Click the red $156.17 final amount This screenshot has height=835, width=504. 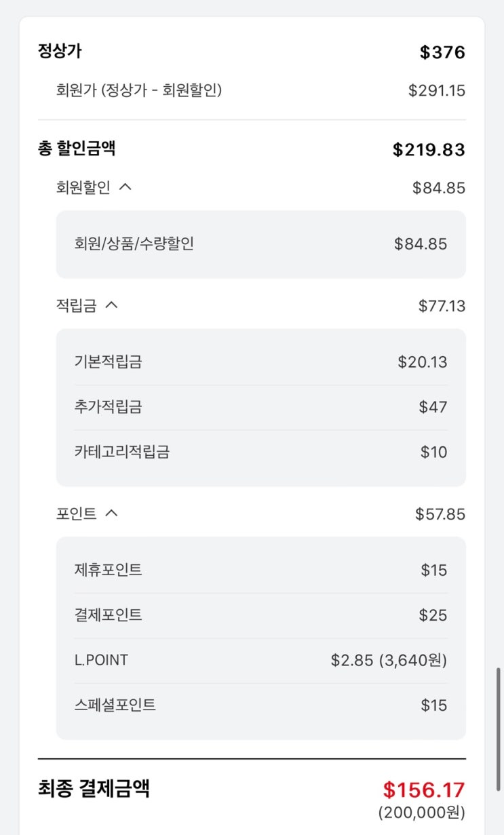coord(424,790)
